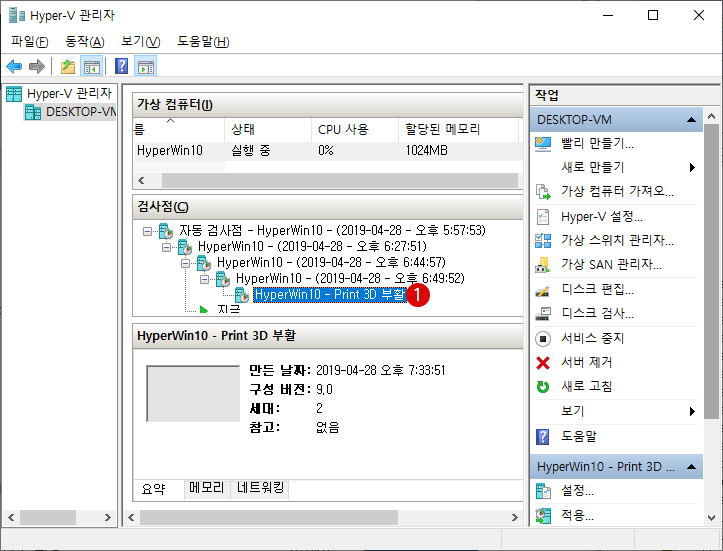Click the checkpoint preview thumbnail

point(193,393)
